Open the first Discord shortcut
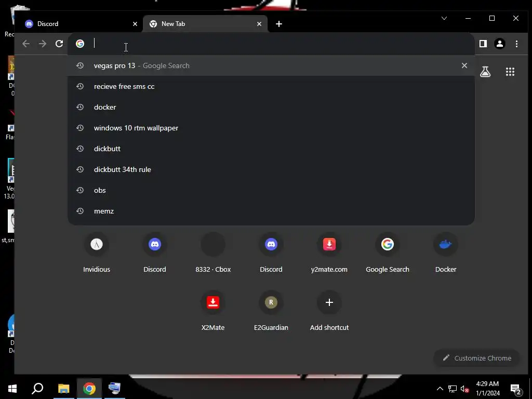 (x=155, y=253)
